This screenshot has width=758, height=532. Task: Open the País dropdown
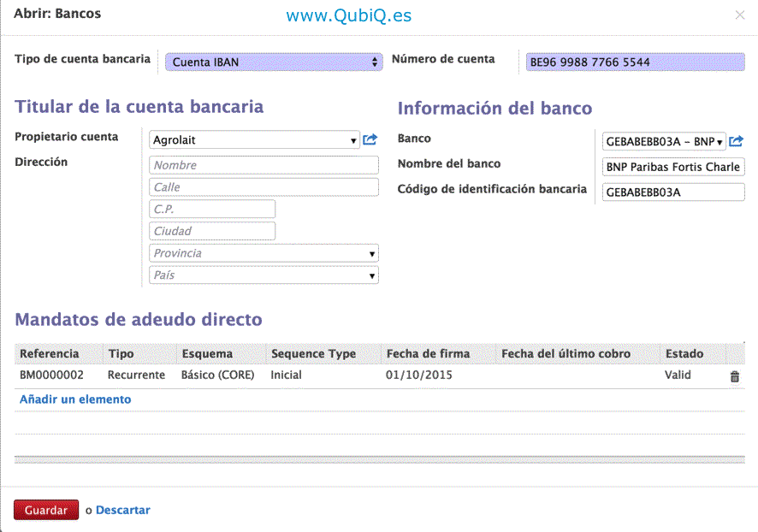pyautogui.click(x=264, y=275)
